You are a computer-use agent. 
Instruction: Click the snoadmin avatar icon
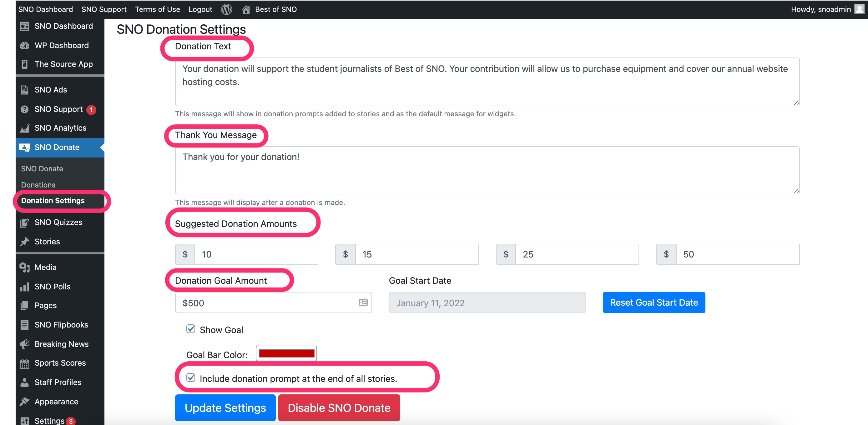tap(860, 9)
